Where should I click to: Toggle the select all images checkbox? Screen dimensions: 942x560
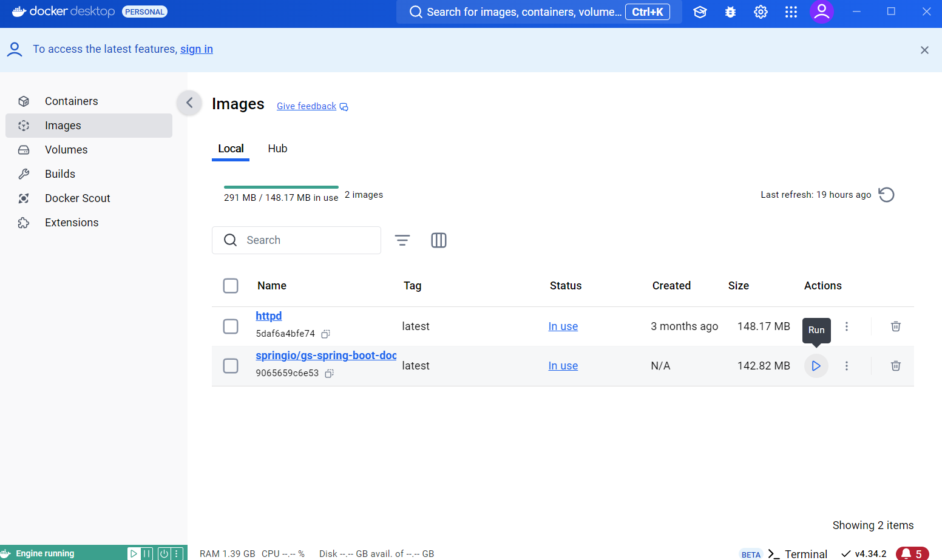coord(231,286)
